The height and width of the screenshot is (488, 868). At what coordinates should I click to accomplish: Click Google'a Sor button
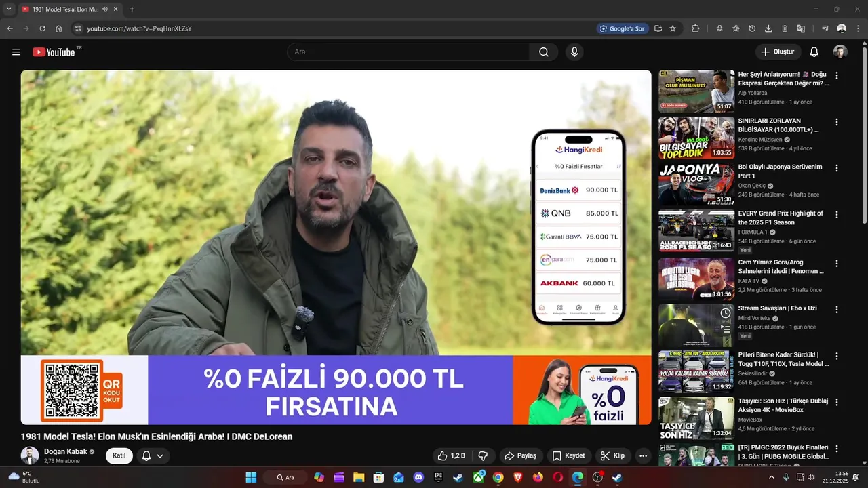click(x=623, y=28)
